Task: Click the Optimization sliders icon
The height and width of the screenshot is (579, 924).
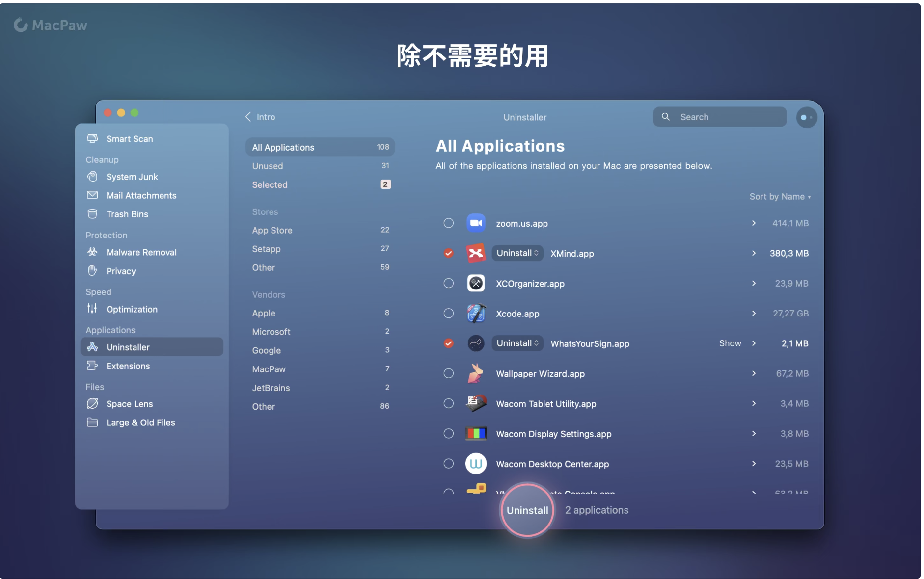Action: click(92, 309)
